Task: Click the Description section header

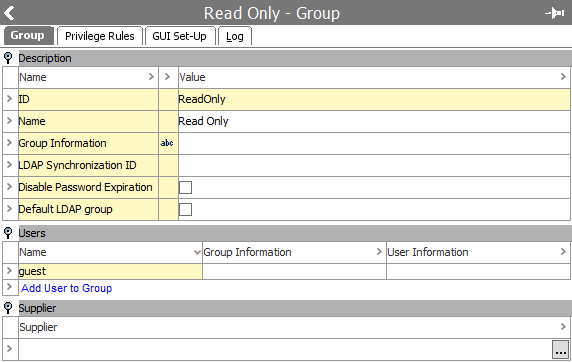Action: click(295, 58)
